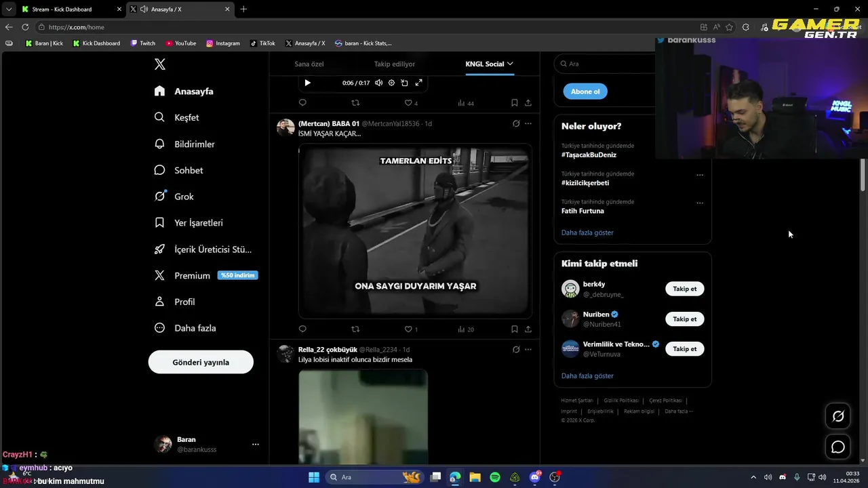Show more follow suggestions link
868x488 pixels.
click(x=587, y=375)
